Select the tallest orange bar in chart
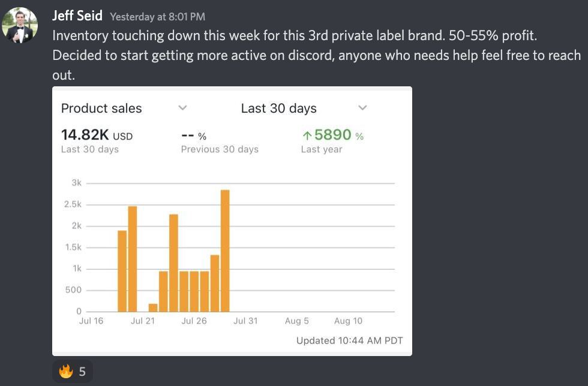The height and width of the screenshot is (386, 588). click(225, 251)
